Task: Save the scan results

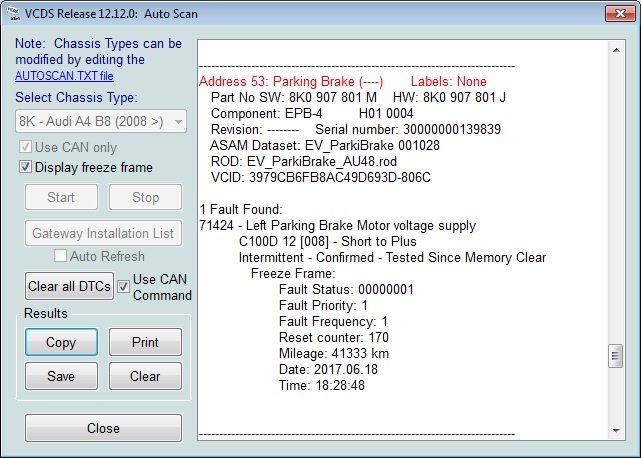Action: [x=61, y=376]
